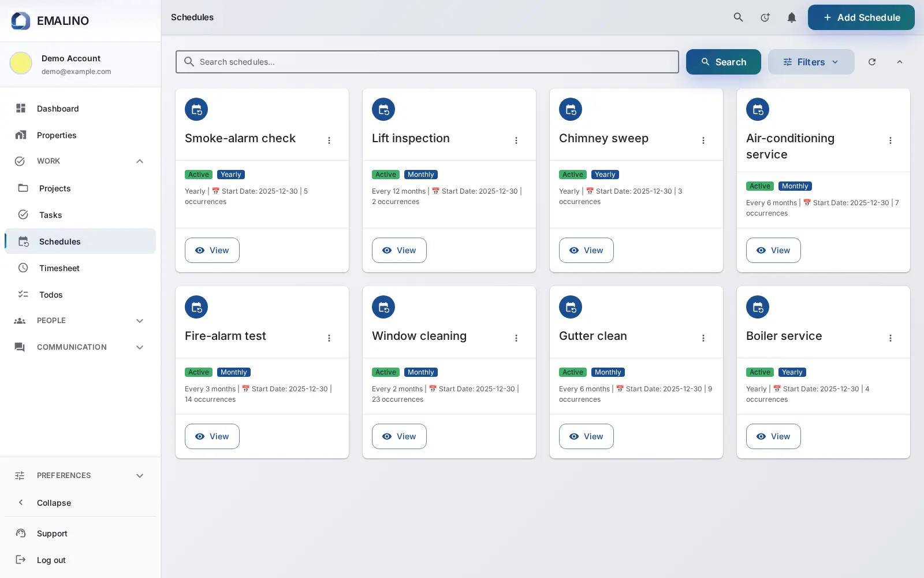The width and height of the screenshot is (924, 578).
Task: Open Lift inspection three-dot menu
Action: (516, 140)
